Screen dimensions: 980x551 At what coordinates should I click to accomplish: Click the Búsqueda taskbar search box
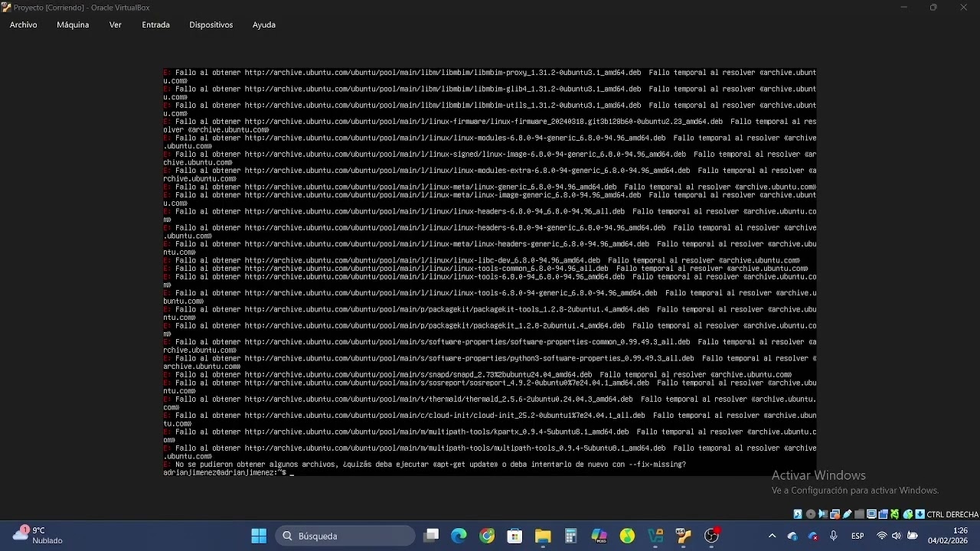pos(345,536)
